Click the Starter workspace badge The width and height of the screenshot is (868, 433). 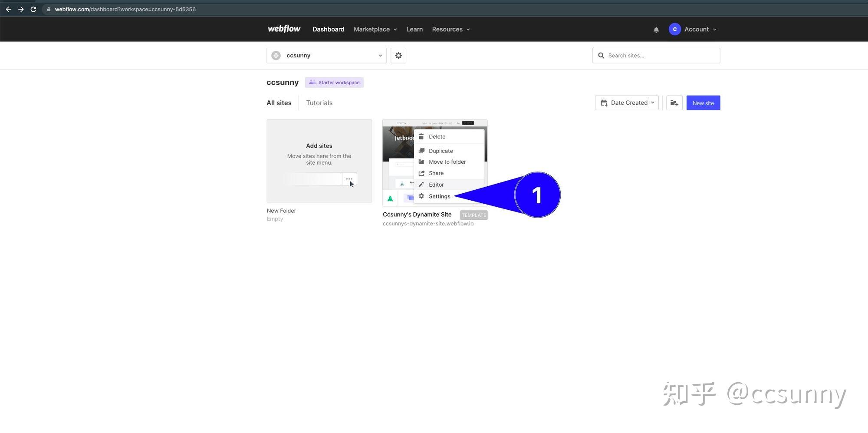334,83
